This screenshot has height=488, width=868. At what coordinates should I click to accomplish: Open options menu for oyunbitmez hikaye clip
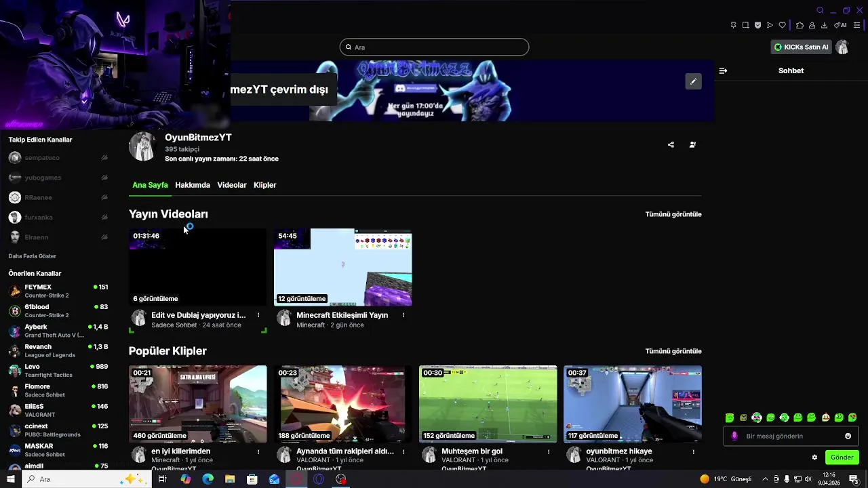click(x=693, y=451)
